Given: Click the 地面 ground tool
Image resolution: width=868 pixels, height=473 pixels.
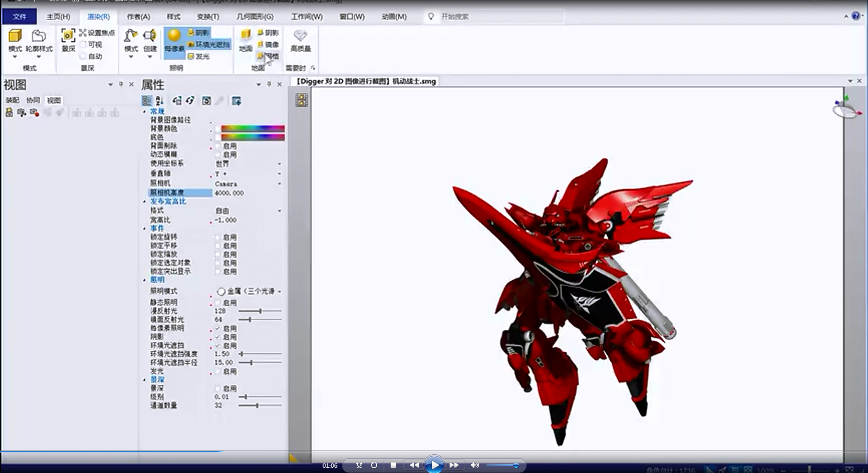Looking at the screenshot, I should 245,41.
